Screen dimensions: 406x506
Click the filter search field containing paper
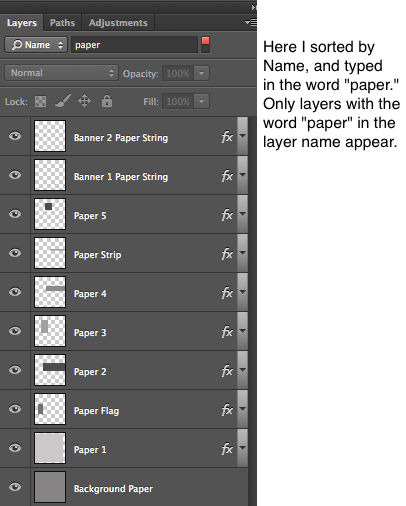(134, 45)
